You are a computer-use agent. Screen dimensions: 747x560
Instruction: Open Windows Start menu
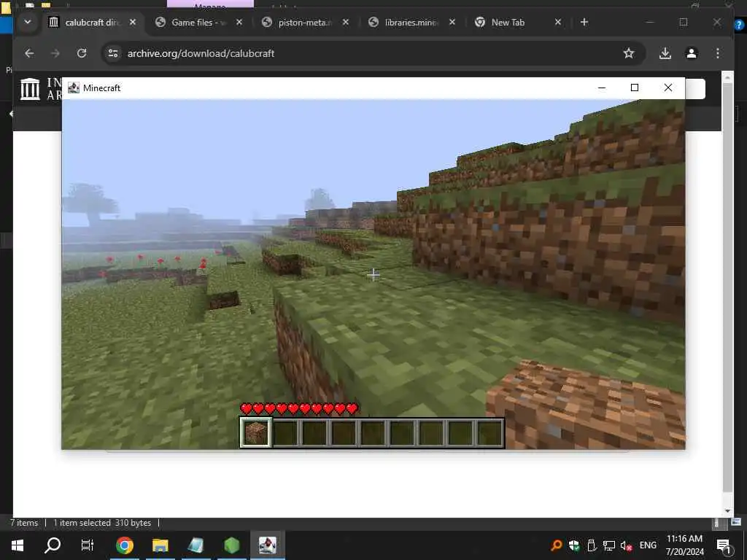[x=18, y=545]
